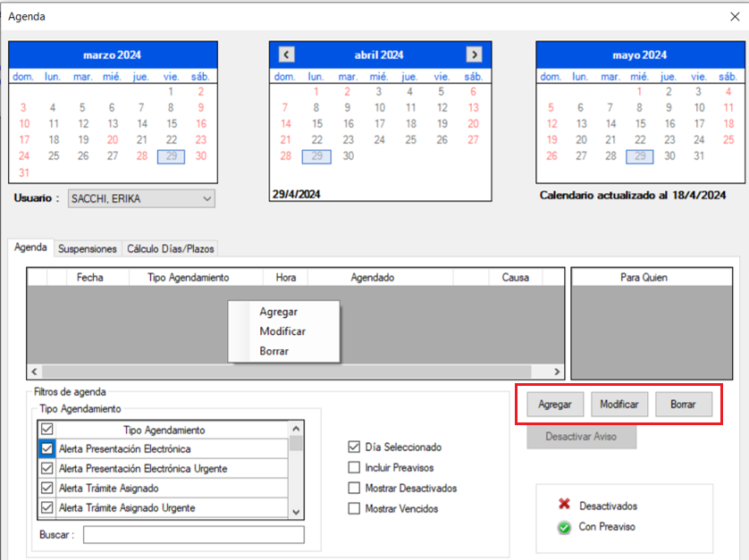Uncheck Alerta Presentación Electrónica checkbox
Image resolution: width=749 pixels, height=560 pixels.
click(x=47, y=449)
